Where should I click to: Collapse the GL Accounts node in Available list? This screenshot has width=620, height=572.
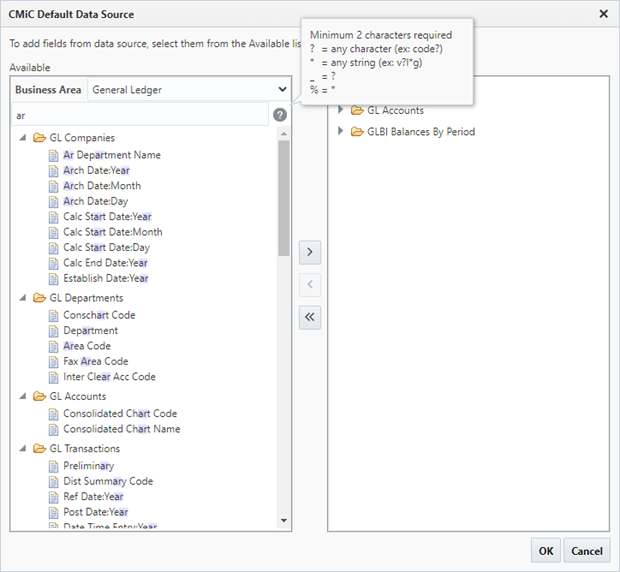23,396
